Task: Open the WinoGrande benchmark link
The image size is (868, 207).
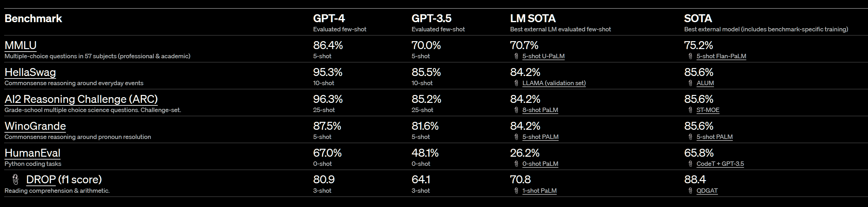Action: [x=35, y=126]
